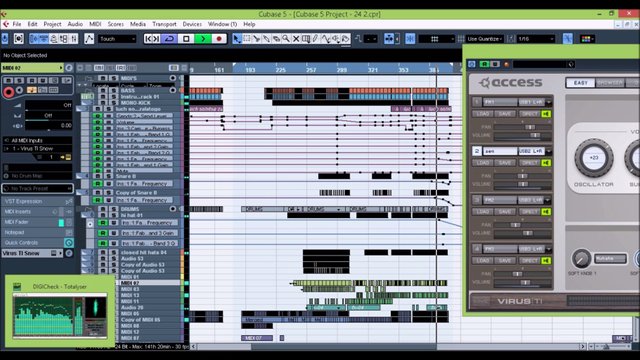
Task: Open the Devices menu
Action: pyautogui.click(x=192, y=24)
